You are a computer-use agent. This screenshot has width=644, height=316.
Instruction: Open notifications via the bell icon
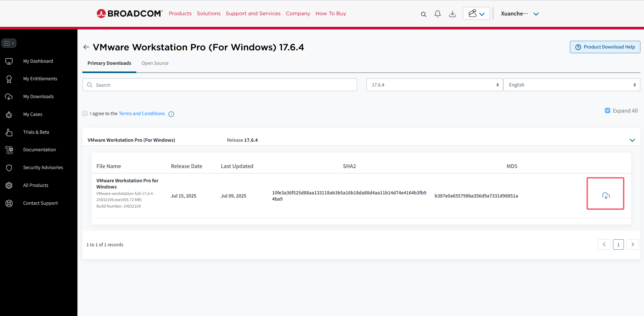coord(437,14)
